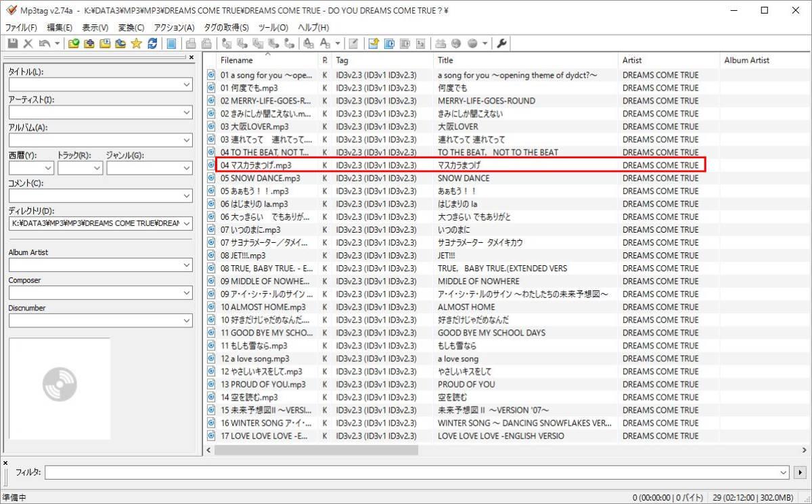Click the Actions (Quick) icon
The width and height of the screenshot is (812, 504).
(x=325, y=43)
